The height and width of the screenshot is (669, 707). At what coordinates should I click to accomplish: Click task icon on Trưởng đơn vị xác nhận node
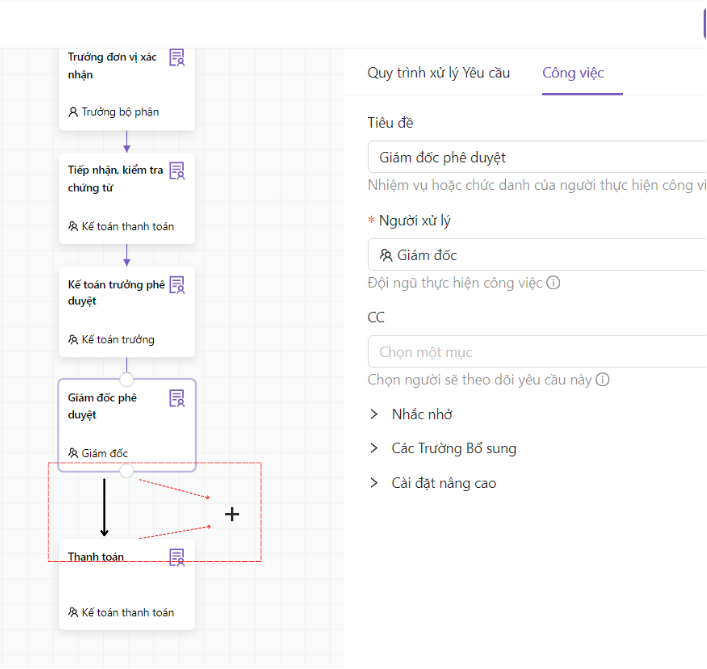[x=177, y=57]
